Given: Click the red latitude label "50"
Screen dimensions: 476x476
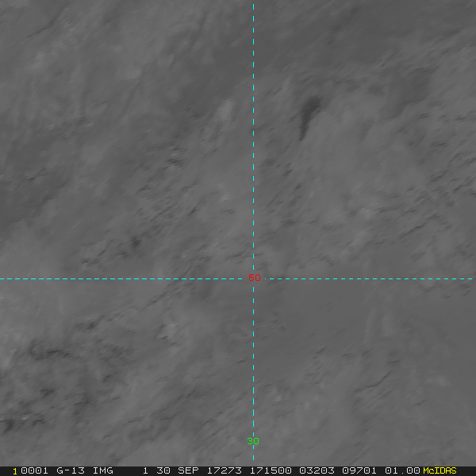Looking at the screenshot, I should tap(255, 278).
